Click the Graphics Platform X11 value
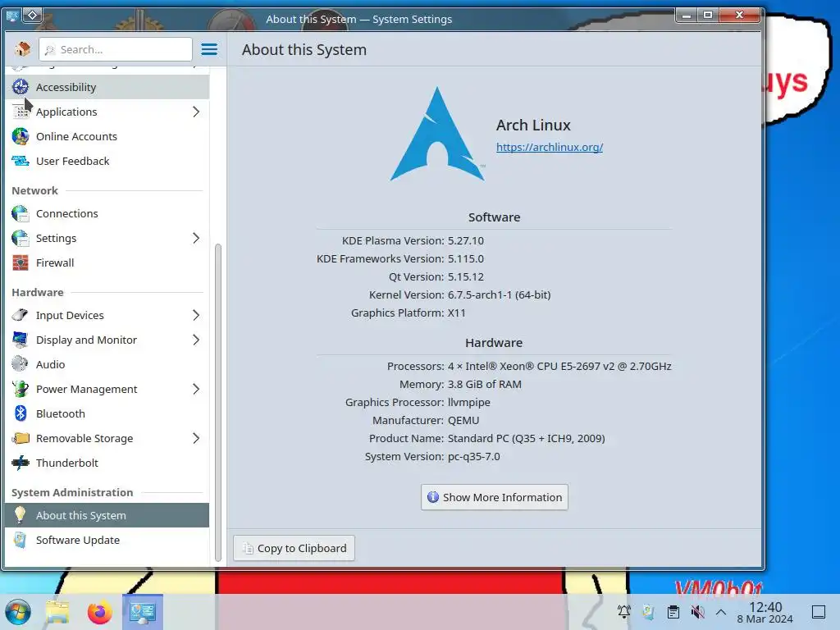This screenshot has height=630, width=840. (456, 313)
